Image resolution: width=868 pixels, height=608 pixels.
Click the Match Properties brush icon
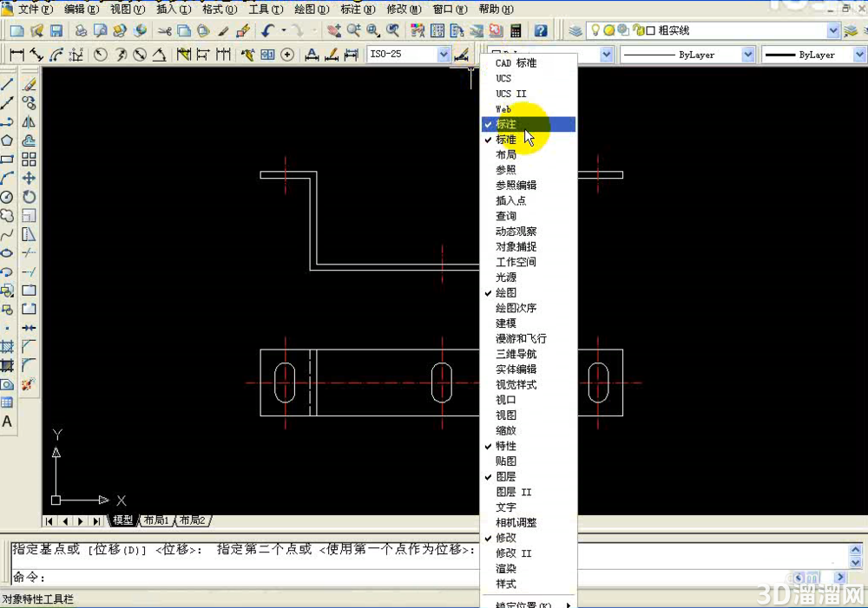pyautogui.click(x=223, y=31)
